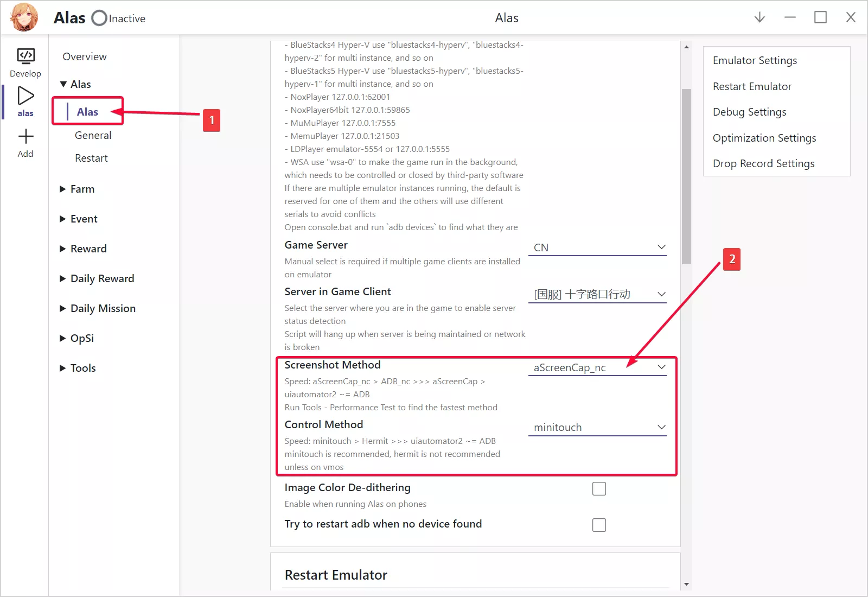The width and height of the screenshot is (868, 597).
Task: Select the alas instance play icon
Action: tap(25, 96)
